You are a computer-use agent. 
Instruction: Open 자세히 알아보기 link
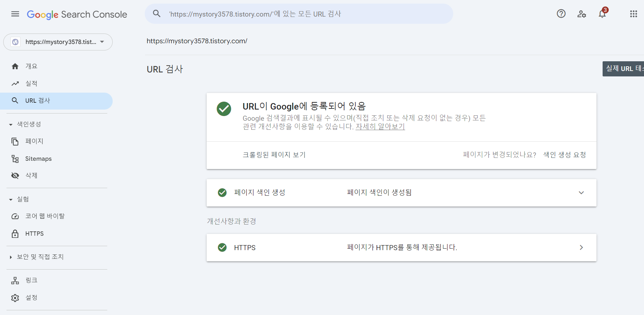click(x=380, y=127)
